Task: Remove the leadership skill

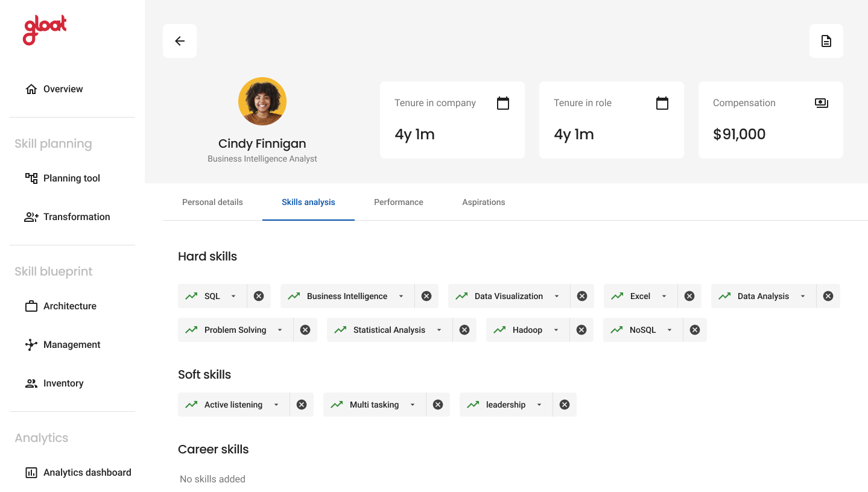Action: click(x=565, y=405)
